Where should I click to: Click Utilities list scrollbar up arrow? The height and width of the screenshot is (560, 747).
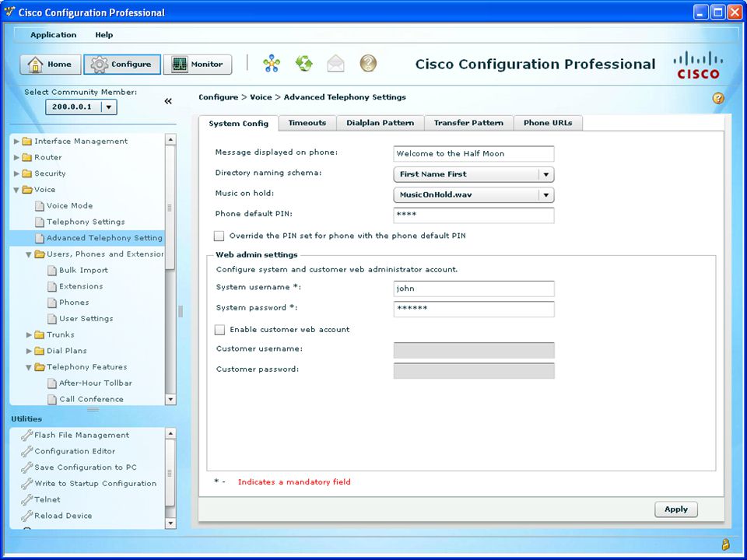tap(170, 433)
